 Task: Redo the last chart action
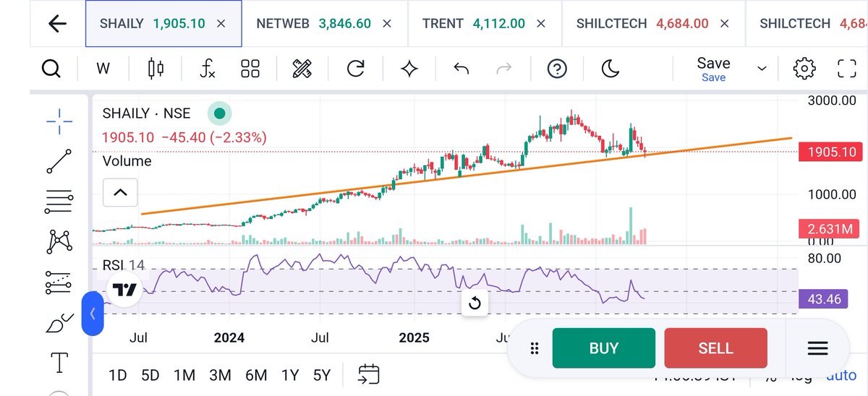(x=505, y=69)
